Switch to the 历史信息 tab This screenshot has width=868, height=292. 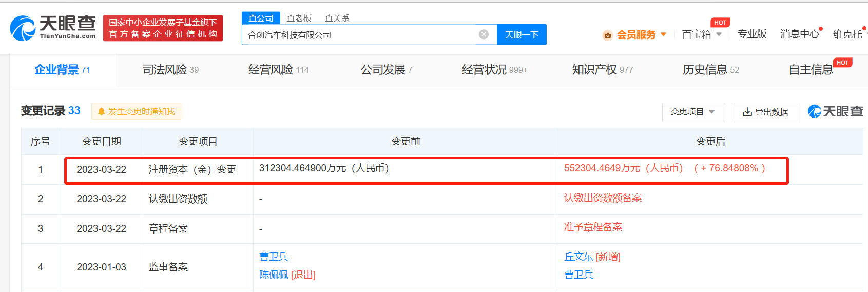(x=711, y=70)
